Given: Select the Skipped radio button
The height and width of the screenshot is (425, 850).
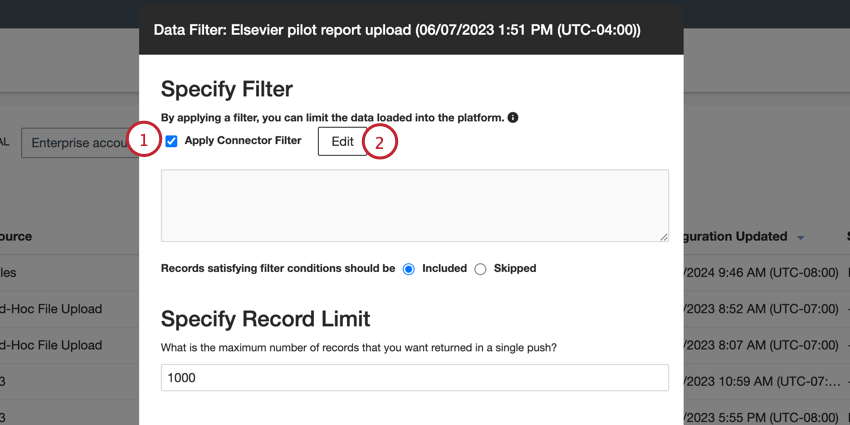Looking at the screenshot, I should (x=480, y=269).
